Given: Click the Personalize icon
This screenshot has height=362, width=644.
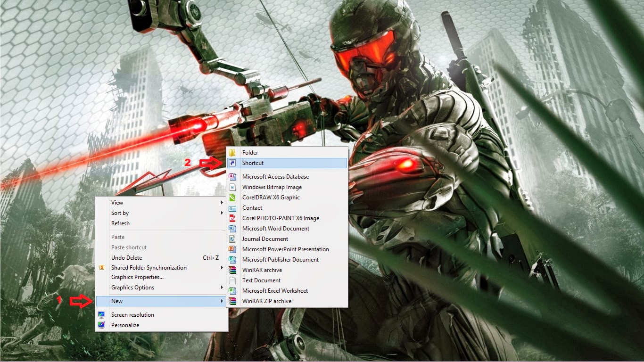Looking at the screenshot, I should click(x=101, y=325).
